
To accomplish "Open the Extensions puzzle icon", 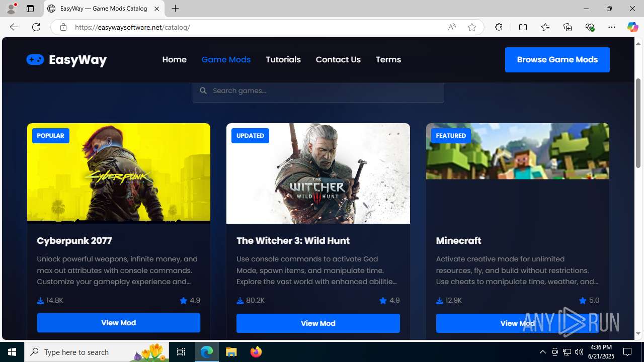I will (499, 27).
